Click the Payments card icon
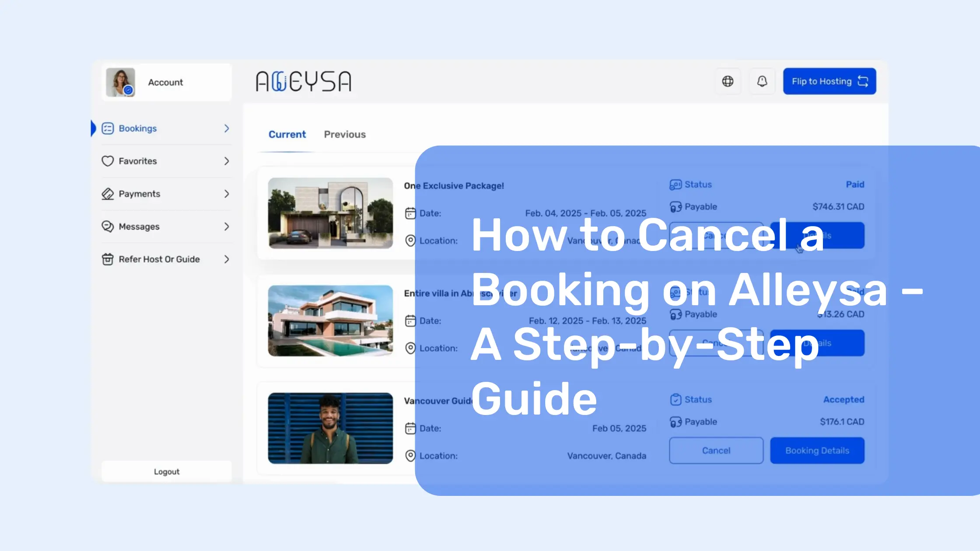Image resolution: width=980 pixels, height=551 pixels. [108, 194]
